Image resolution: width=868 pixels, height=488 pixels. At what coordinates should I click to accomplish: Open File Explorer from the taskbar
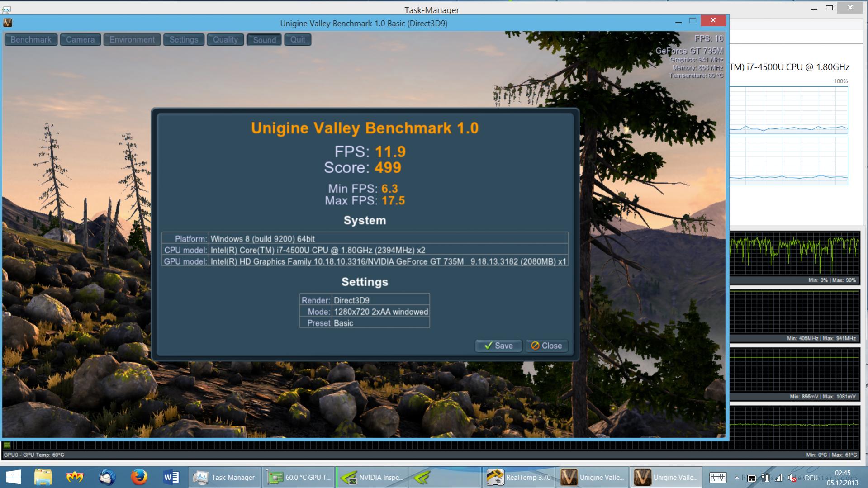pos(43,477)
